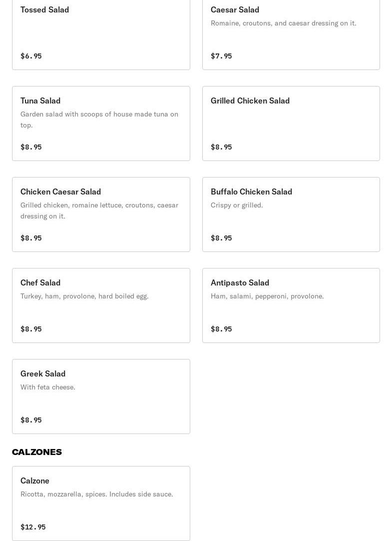
Task: Click the "Turkey, ham, provolone, hard boiled egg." text
Action: click(84, 296)
